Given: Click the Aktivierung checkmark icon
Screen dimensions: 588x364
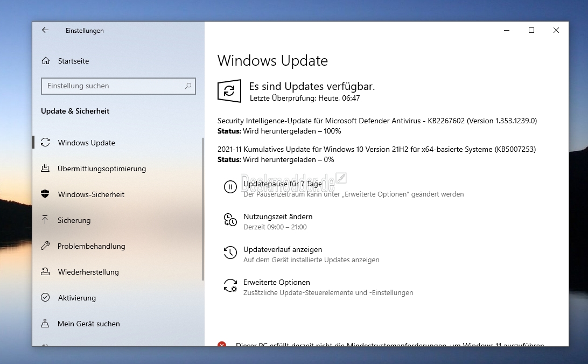Looking at the screenshot, I should (x=45, y=297).
